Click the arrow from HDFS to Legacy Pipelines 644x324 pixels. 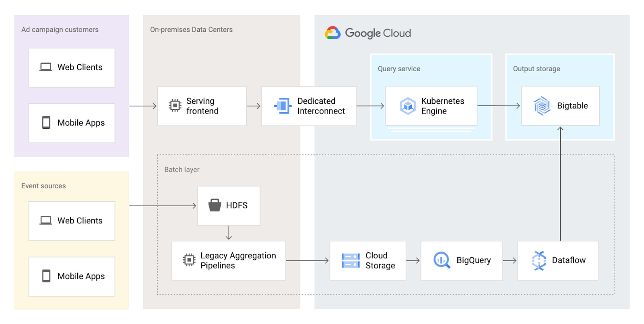229,233
